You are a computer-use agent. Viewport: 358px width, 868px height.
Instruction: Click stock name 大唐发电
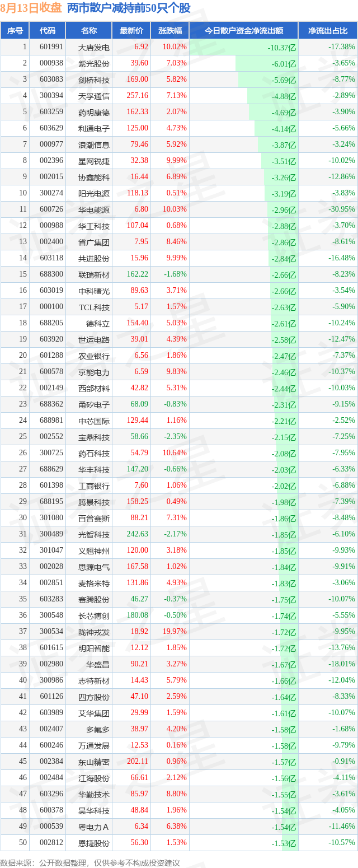pos(94,47)
